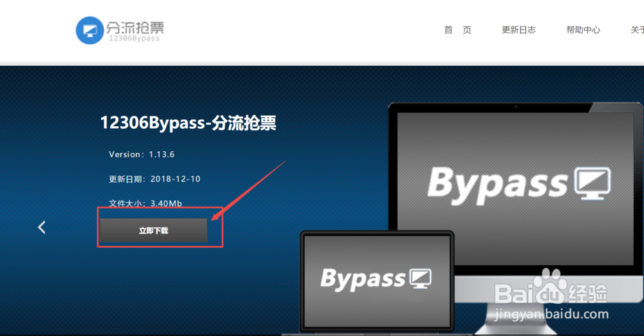
Task: Open the 首页 navigation item
Action: [x=457, y=30]
